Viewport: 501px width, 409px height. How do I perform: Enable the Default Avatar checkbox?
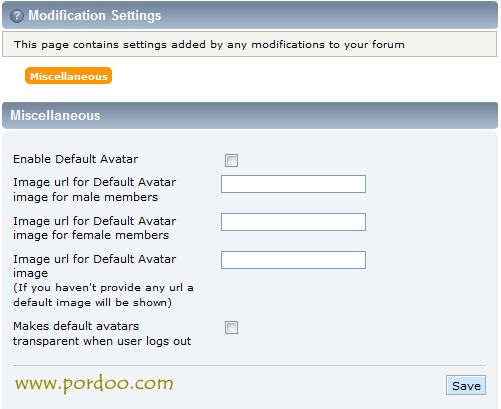tap(231, 160)
